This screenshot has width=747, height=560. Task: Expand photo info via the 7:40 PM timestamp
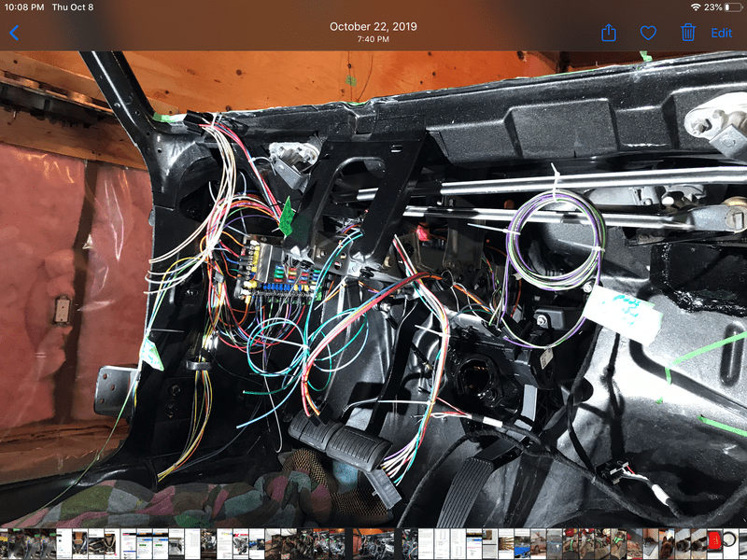pos(373,39)
